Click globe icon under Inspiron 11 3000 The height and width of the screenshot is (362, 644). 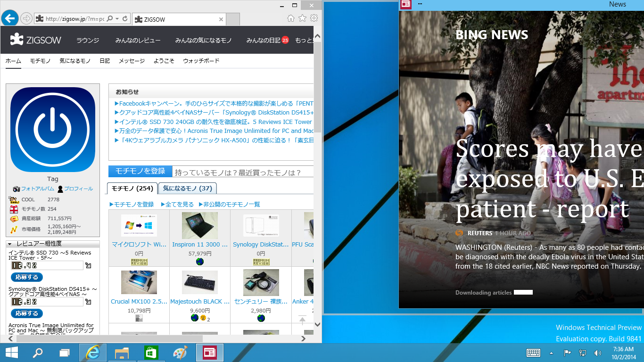point(200,262)
